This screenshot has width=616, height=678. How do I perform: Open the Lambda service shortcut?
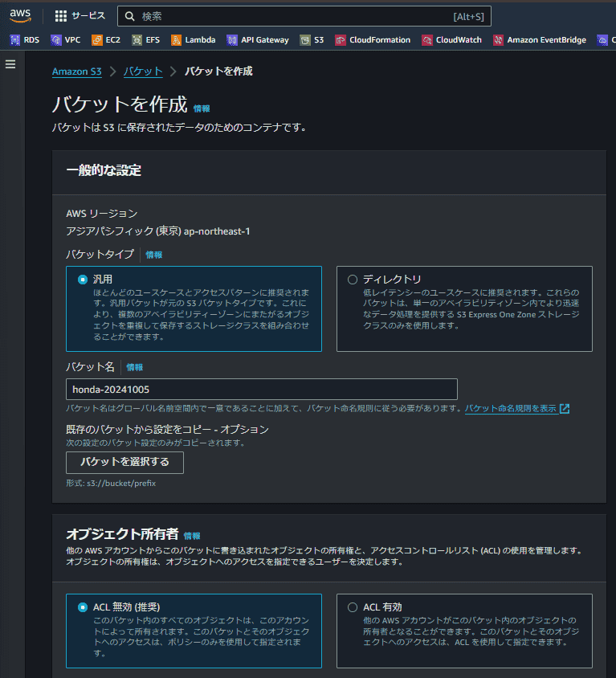(x=194, y=40)
